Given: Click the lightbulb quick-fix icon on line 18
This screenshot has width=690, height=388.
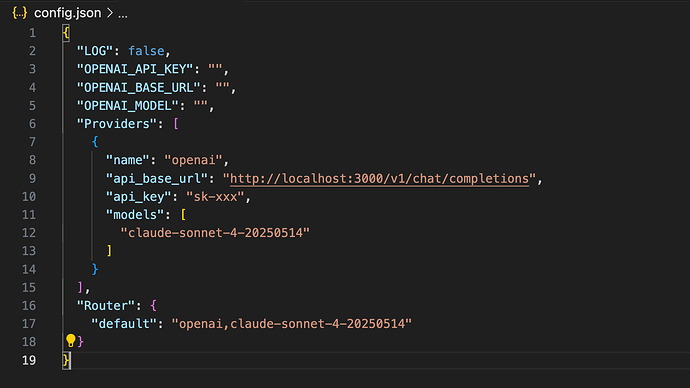Looking at the screenshot, I should pyautogui.click(x=70, y=340).
